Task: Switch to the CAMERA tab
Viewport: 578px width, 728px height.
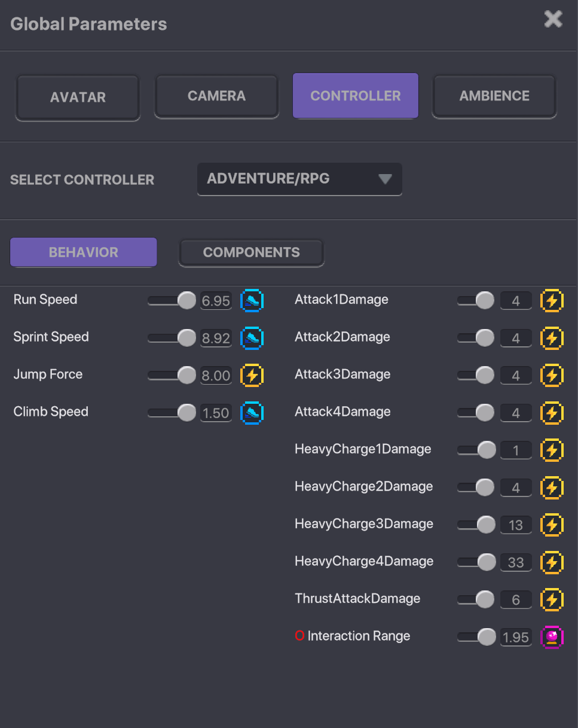Action: click(x=216, y=96)
